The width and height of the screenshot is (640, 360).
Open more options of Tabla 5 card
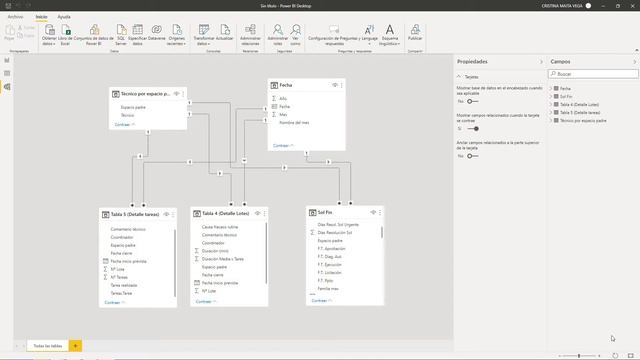pos(173,214)
